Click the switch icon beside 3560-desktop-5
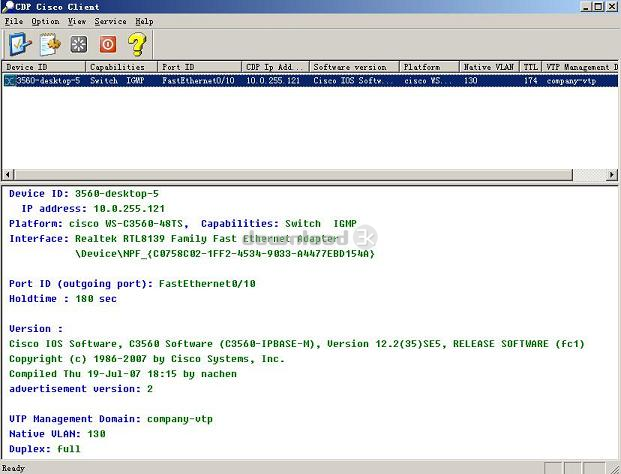 pyautogui.click(x=10, y=81)
